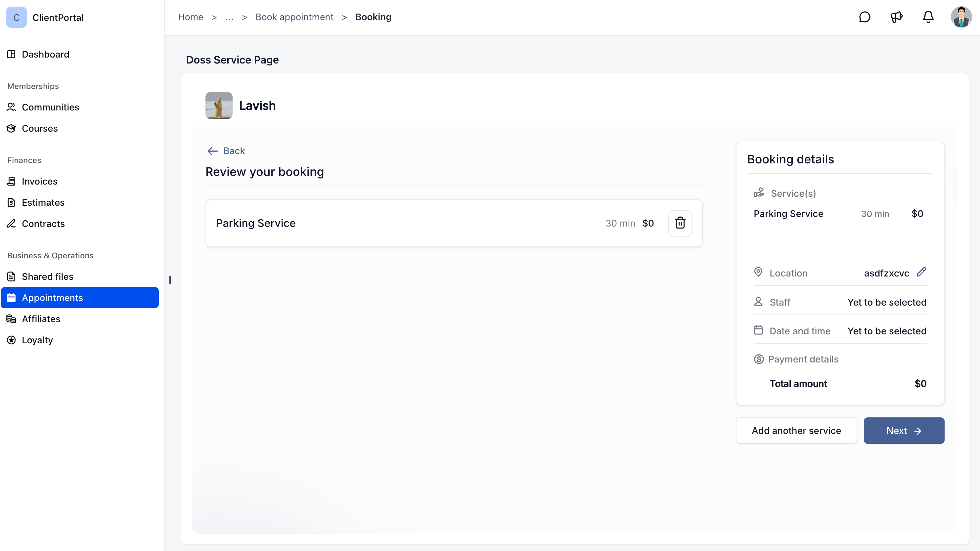Go to Dashboard
Image resolution: width=980 pixels, height=551 pixels.
pos(79,54)
